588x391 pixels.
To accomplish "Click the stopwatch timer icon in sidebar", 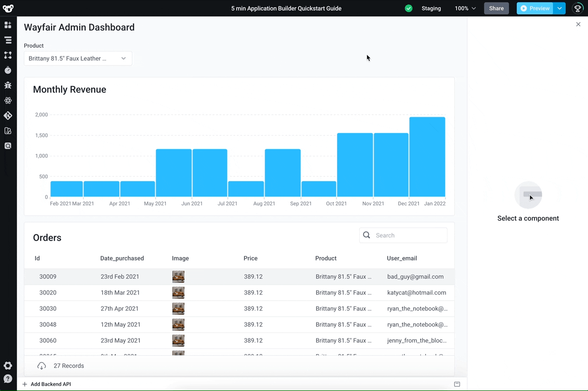I will (x=8, y=70).
